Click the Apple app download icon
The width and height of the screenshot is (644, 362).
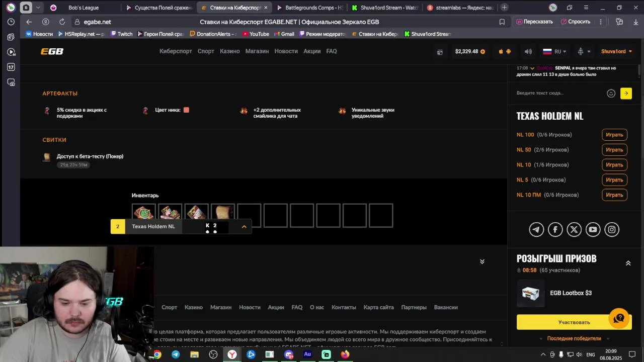[501, 51]
